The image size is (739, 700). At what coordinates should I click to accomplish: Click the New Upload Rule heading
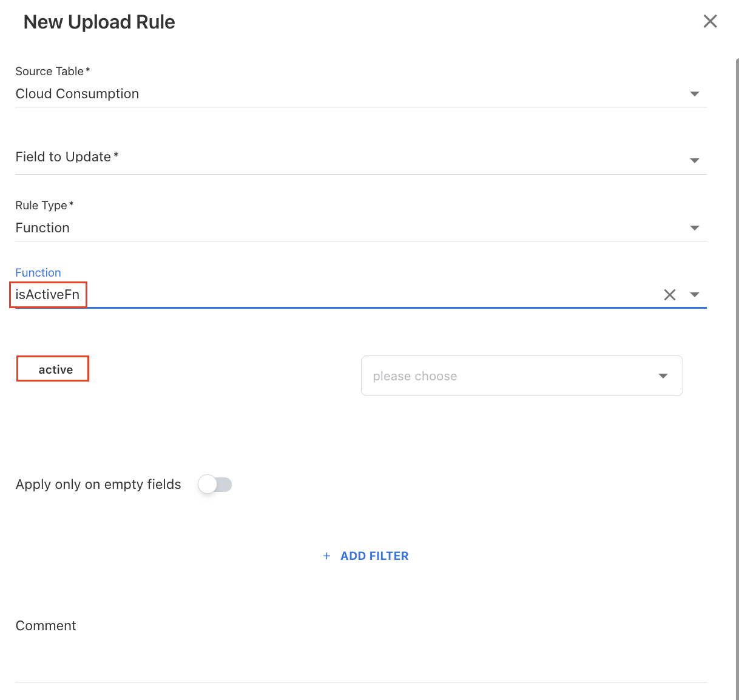[x=99, y=22]
